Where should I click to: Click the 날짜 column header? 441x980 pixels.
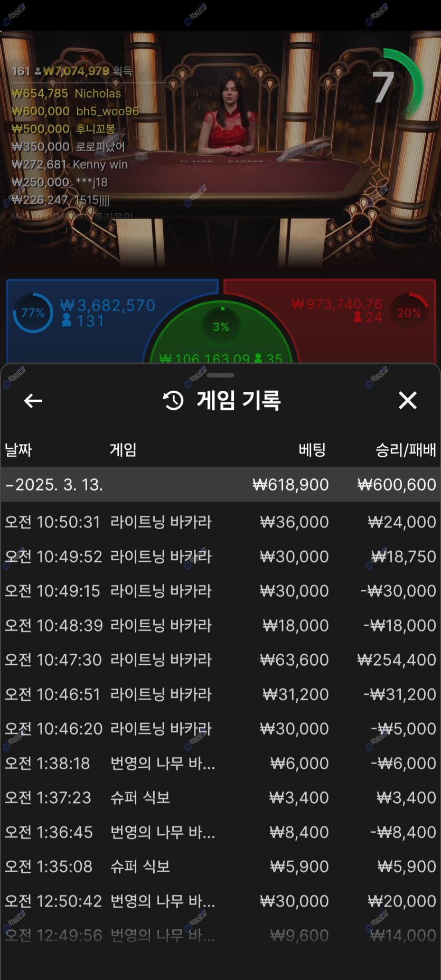pyautogui.click(x=18, y=450)
